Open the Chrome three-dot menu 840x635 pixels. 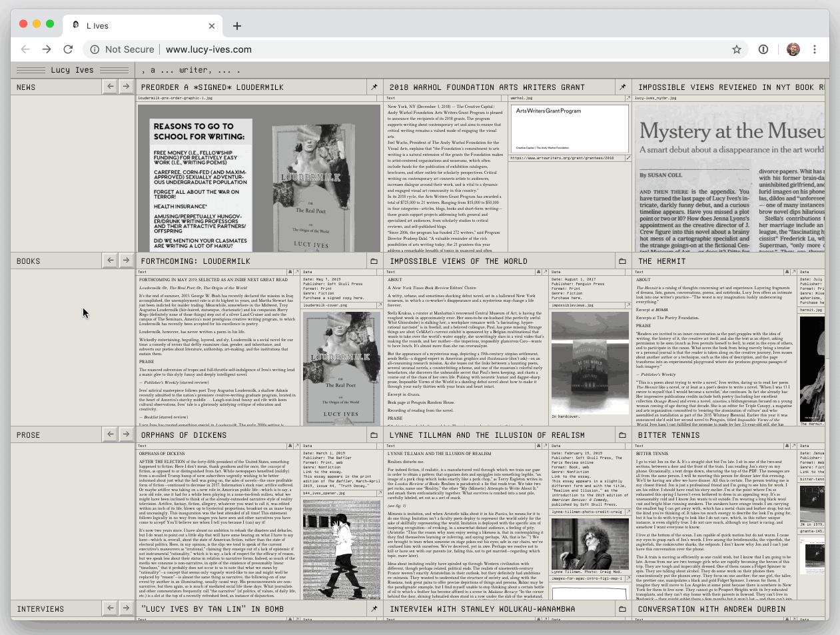[x=814, y=49]
